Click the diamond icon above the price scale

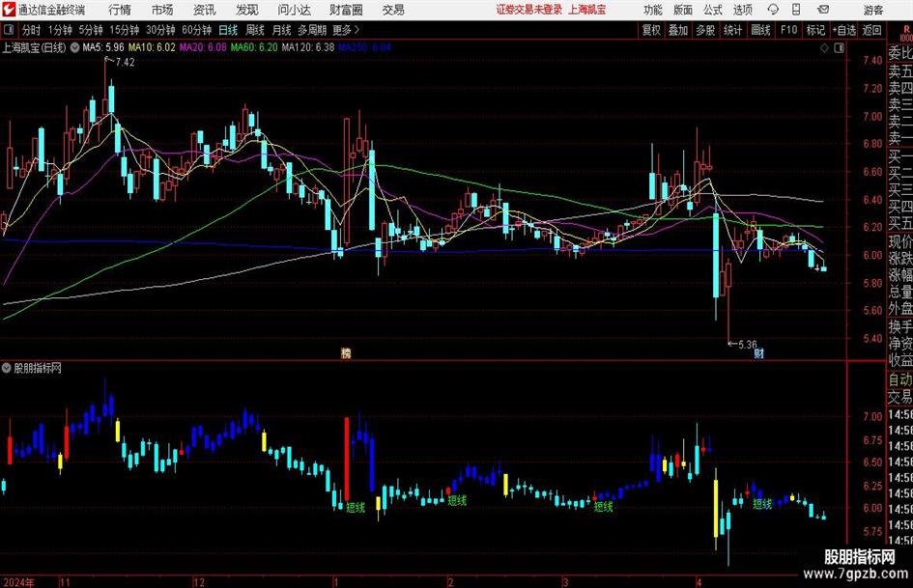824,47
